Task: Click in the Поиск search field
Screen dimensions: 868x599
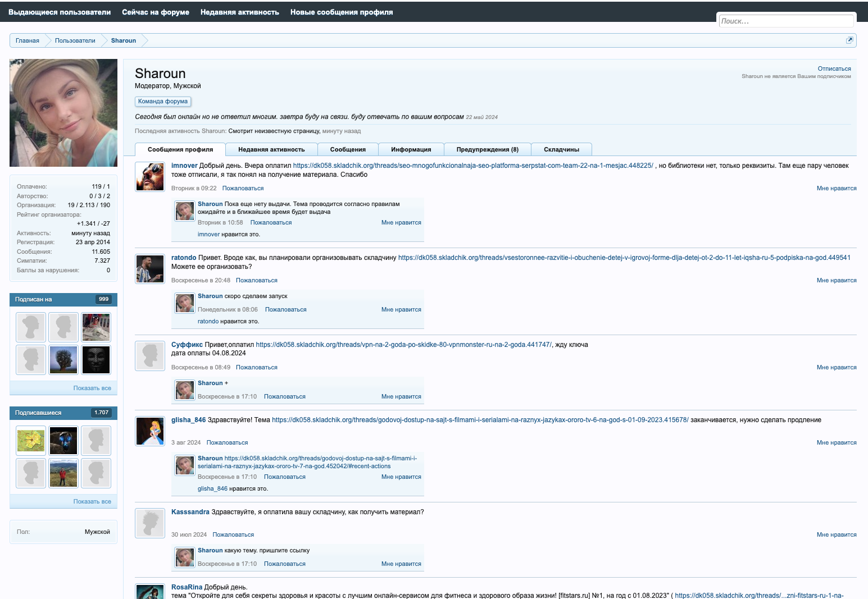Action: click(x=785, y=21)
